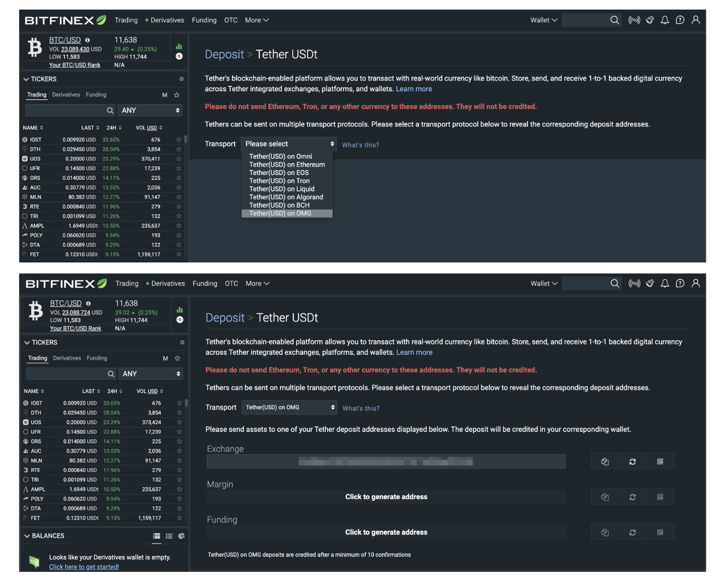The height and width of the screenshot is (580, 728).
Task: Show QR code for Exchange address
Action: coord(660,461)
